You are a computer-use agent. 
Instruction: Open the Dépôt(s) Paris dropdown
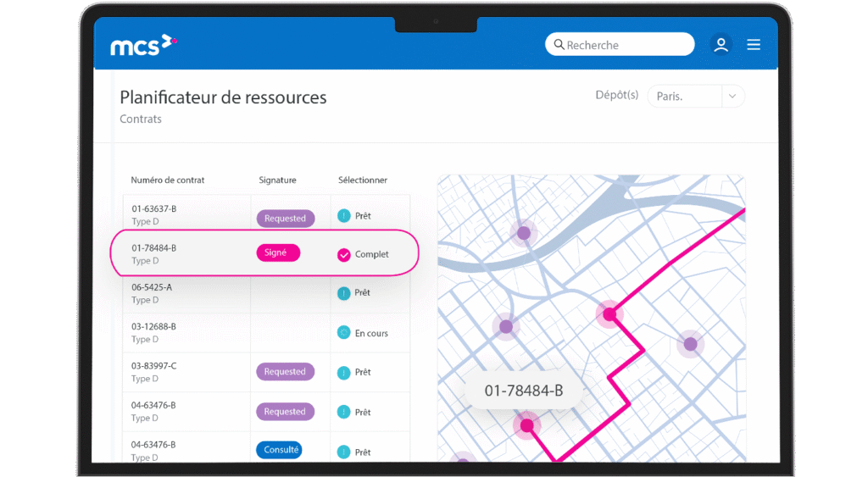696,97
